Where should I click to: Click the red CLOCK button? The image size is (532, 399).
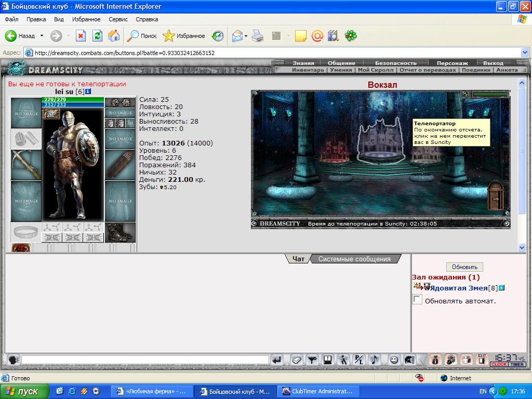[x=499, y=364]
